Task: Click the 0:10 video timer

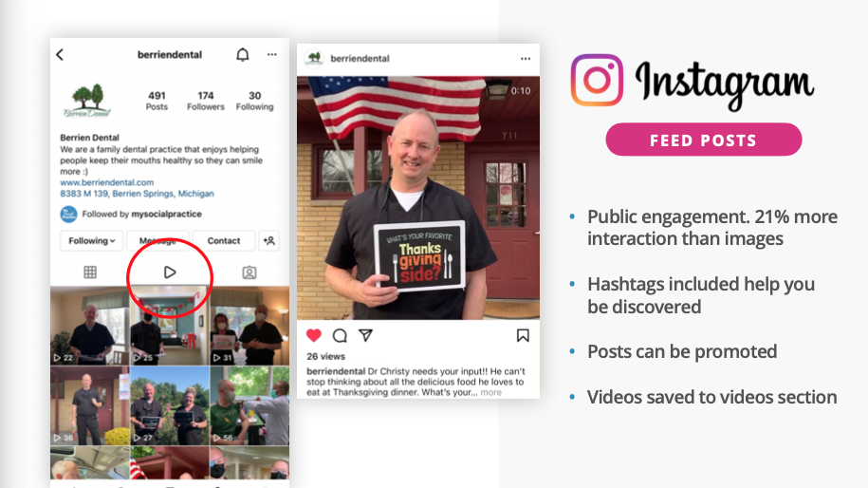Action: (521, 91)
